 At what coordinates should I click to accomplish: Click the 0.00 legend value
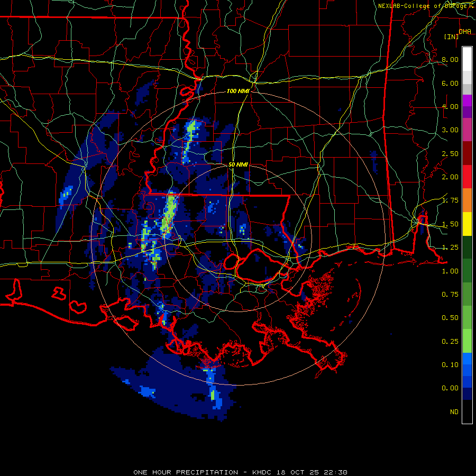coord(450,388)
